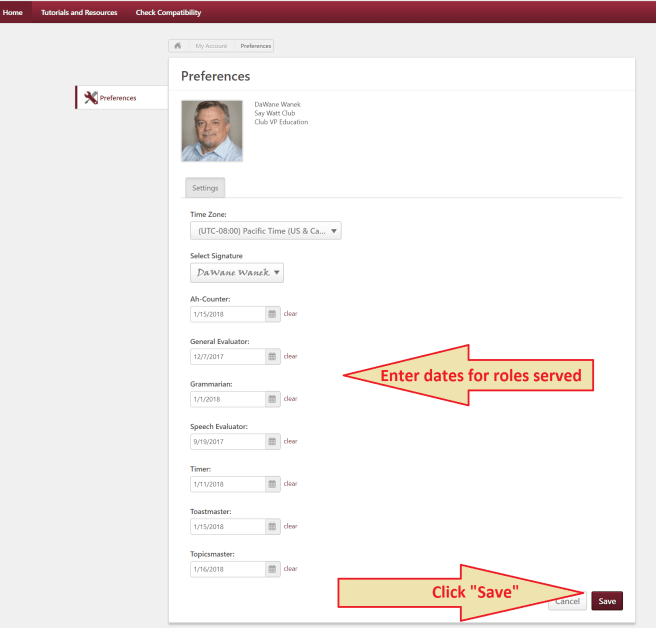Click the DaWane Wanek profile photo

[212, 131]
